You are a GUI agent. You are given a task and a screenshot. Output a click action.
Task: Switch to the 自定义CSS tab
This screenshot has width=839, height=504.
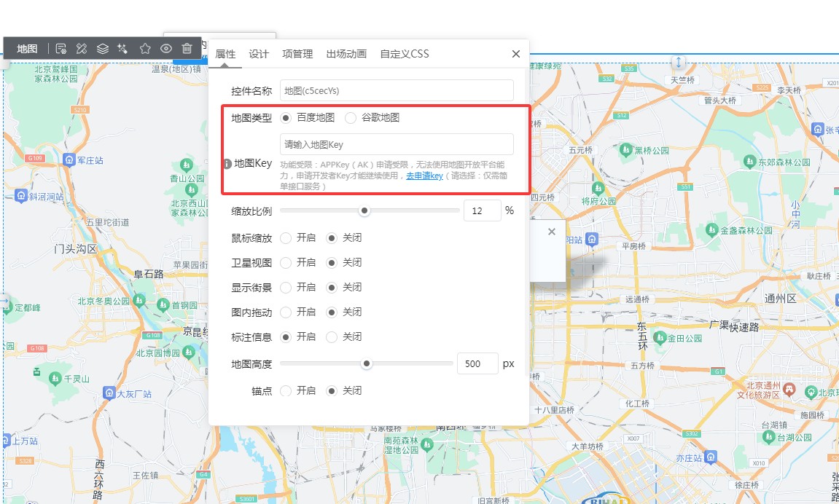405,54
